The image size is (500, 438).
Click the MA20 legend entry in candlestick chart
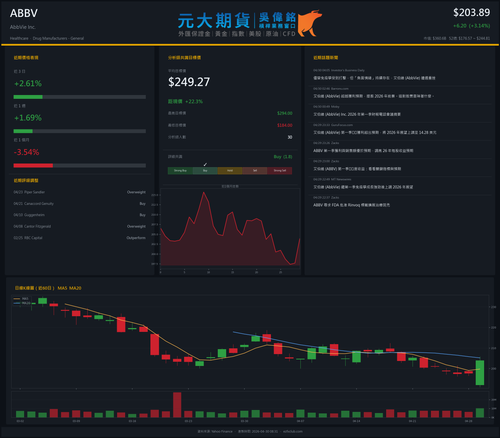[22, 303]
